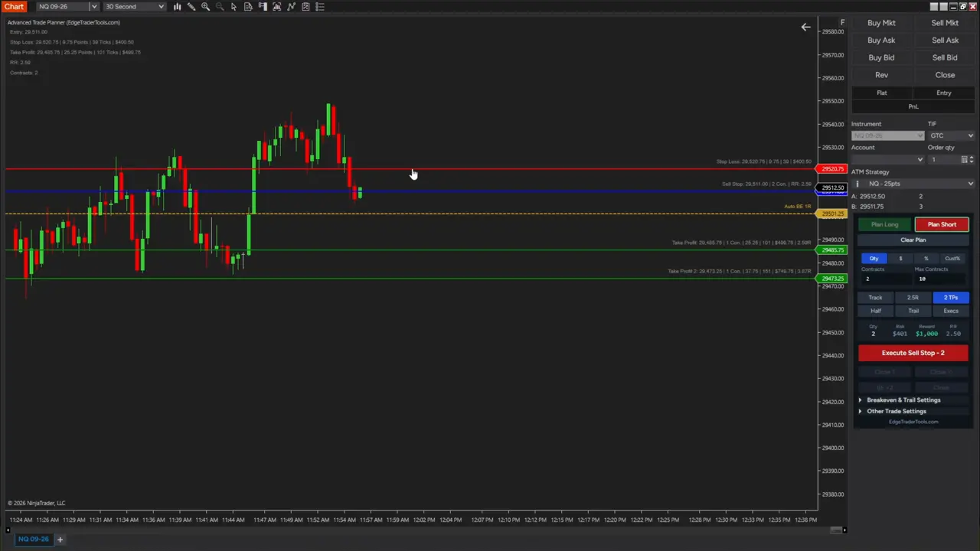This screenshot has width=980, height=551.
Task: Open the TIF GTC dropdown
Action: (952, 135)
